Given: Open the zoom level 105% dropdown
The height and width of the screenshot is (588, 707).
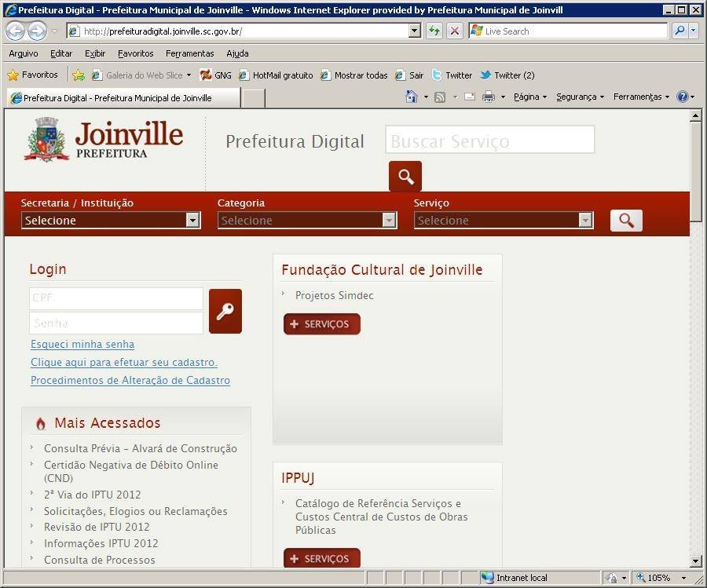Looking at the screenshot, I should click(x=683, y=578).
